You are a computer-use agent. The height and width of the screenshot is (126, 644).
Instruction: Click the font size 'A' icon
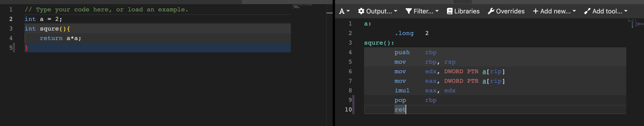342,11
